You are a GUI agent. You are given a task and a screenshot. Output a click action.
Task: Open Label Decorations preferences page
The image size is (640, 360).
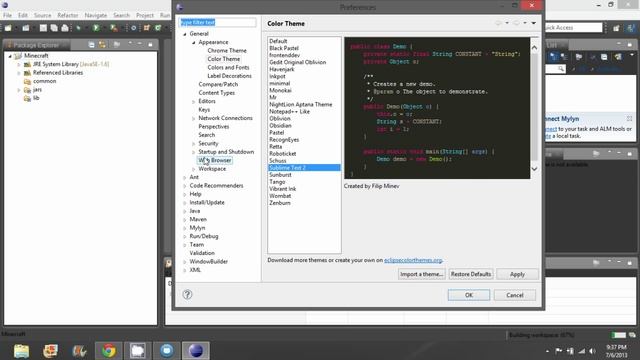coord(229,76)
